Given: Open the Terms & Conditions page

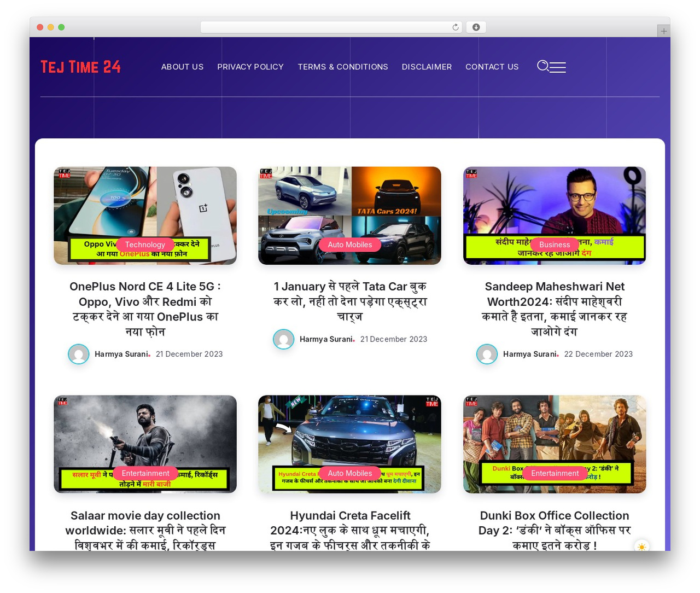Looking at the screenshot, I should 343,67.
